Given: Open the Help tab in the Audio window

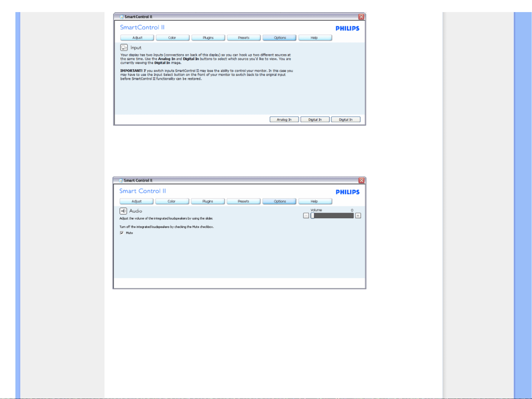Looking at the screenshot, I should 315,201.
